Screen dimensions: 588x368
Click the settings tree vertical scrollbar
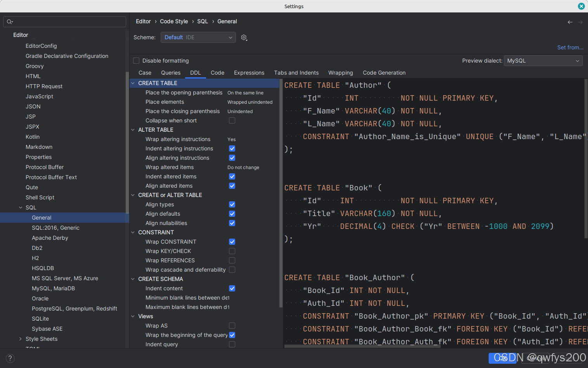click(x=127, y=142)
